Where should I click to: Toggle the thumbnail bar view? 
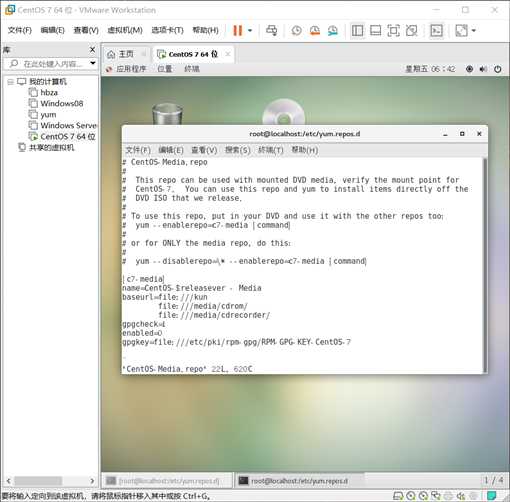pyautogui.click(x=376, y=31)
